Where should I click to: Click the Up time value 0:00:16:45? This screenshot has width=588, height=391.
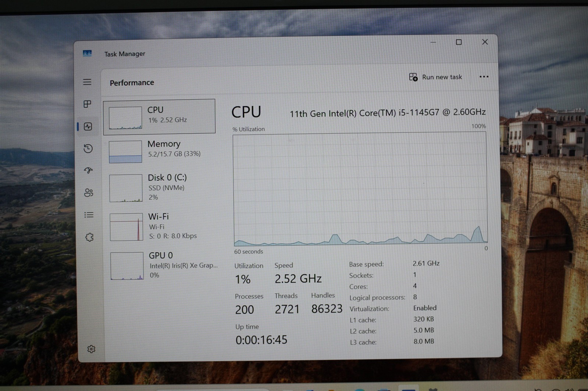point(261,340)
